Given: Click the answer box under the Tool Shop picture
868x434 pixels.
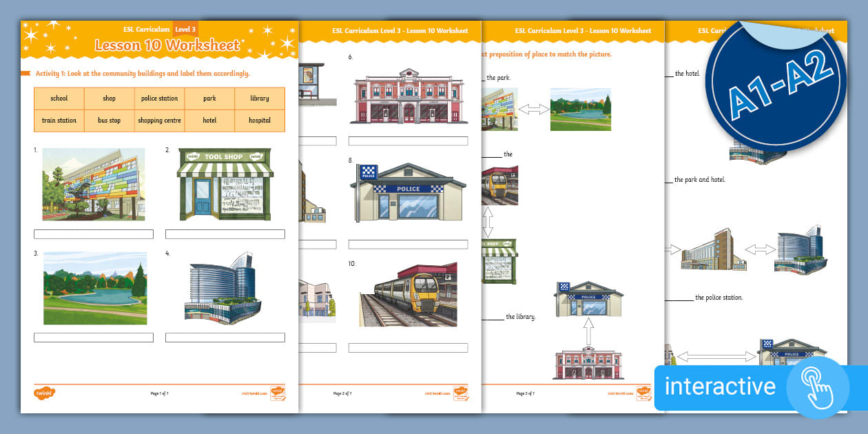Looking at the screenshot, I should click(225, 234).
